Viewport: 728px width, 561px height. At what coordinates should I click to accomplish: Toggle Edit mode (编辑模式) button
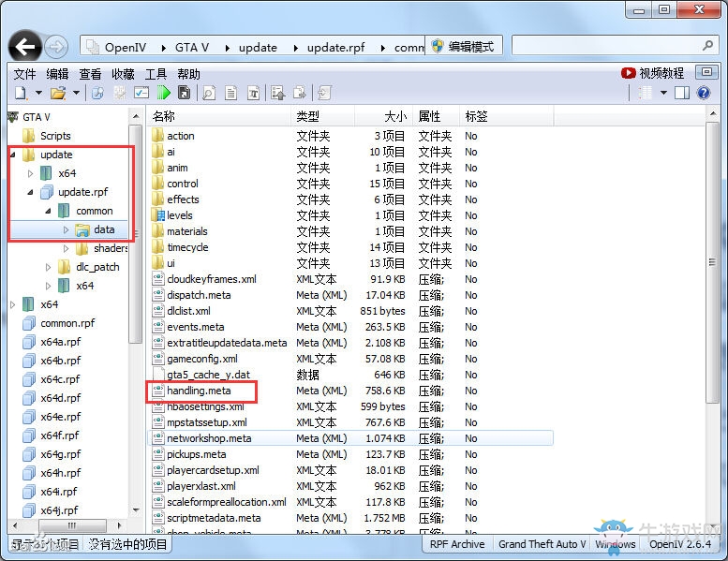pos(466,46)
